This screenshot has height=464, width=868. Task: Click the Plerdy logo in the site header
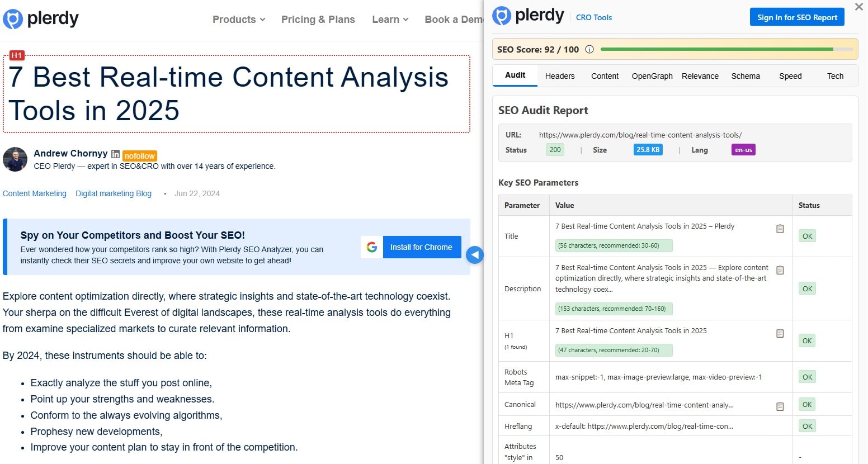41,18
